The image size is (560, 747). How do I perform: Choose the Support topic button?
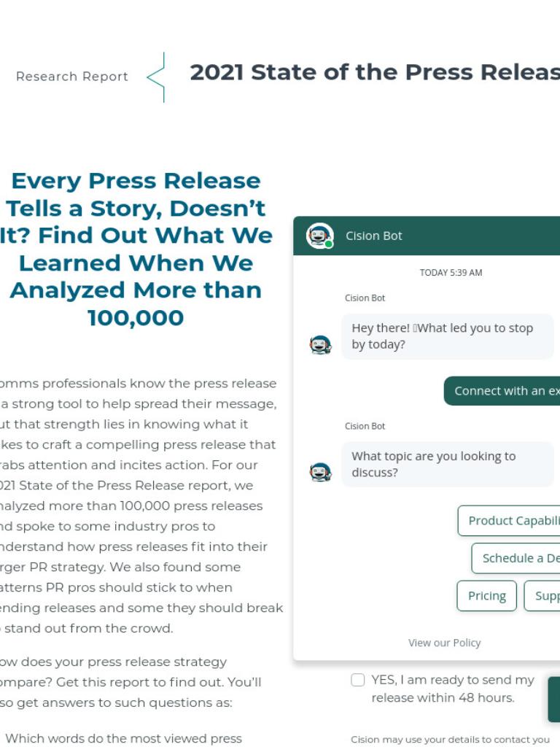click(x=542, y=595)
